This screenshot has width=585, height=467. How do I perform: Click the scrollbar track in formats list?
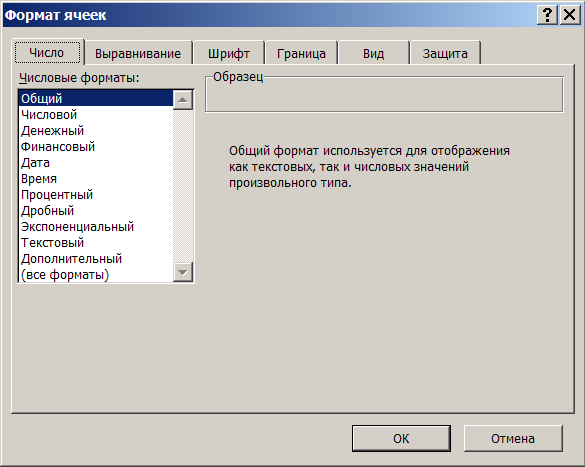[x=183, y=186]
